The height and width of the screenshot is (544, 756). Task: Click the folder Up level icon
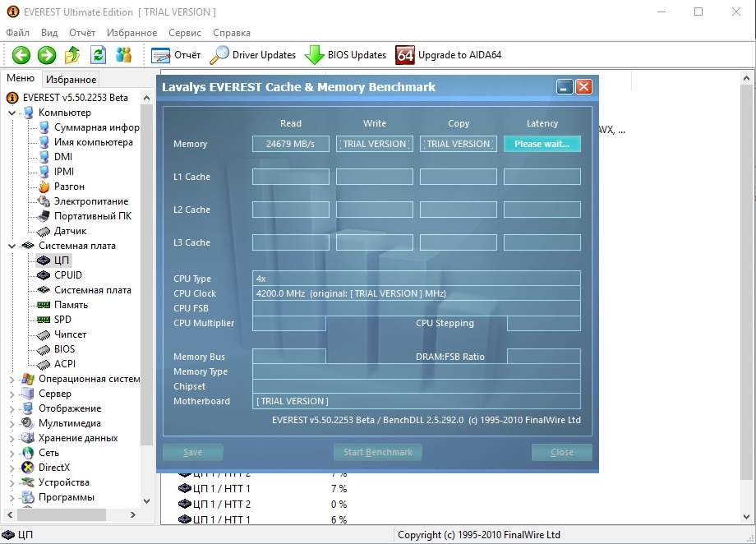pos(72,55)
